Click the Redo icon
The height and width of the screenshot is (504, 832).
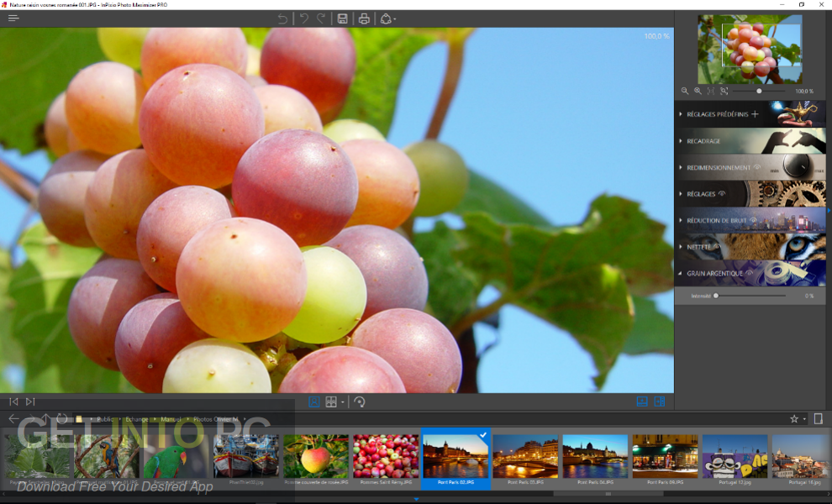[322, 18]
